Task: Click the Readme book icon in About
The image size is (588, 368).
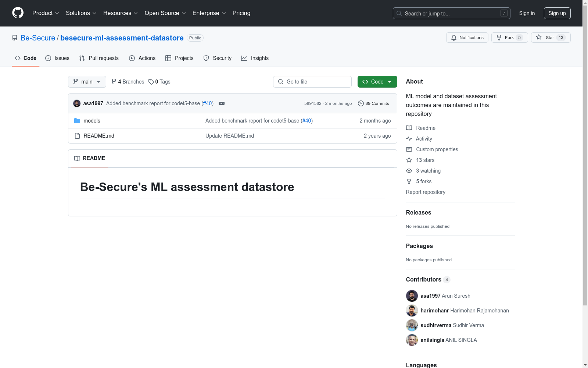Action: (x=409, y=128)
